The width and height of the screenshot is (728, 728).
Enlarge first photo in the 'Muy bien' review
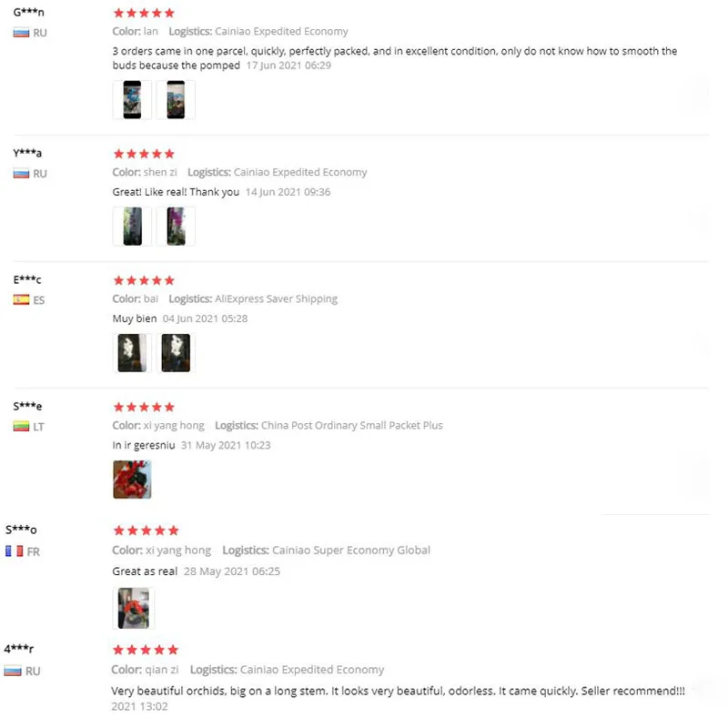(x=132, y=352)
